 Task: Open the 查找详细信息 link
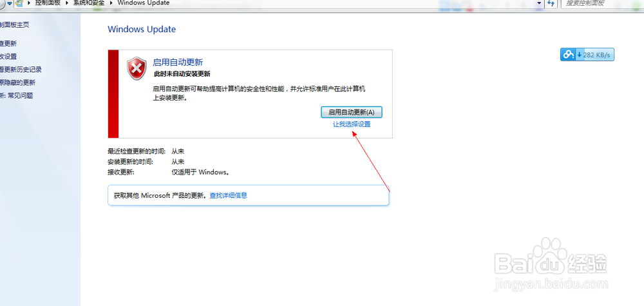229,195
